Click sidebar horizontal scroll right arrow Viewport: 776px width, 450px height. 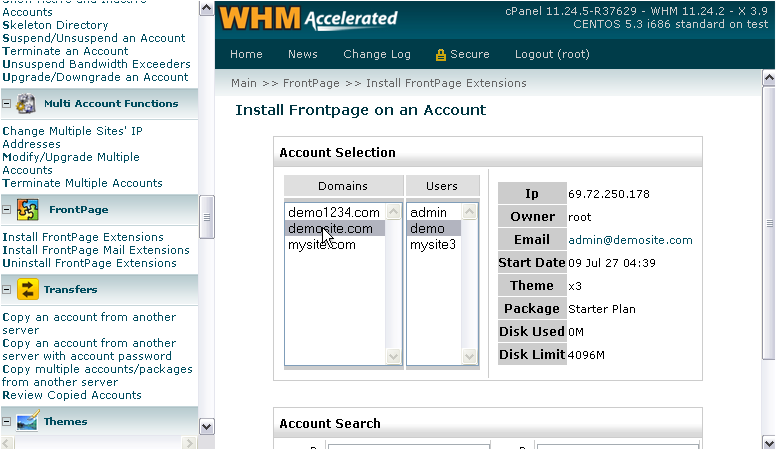(189, 443)
